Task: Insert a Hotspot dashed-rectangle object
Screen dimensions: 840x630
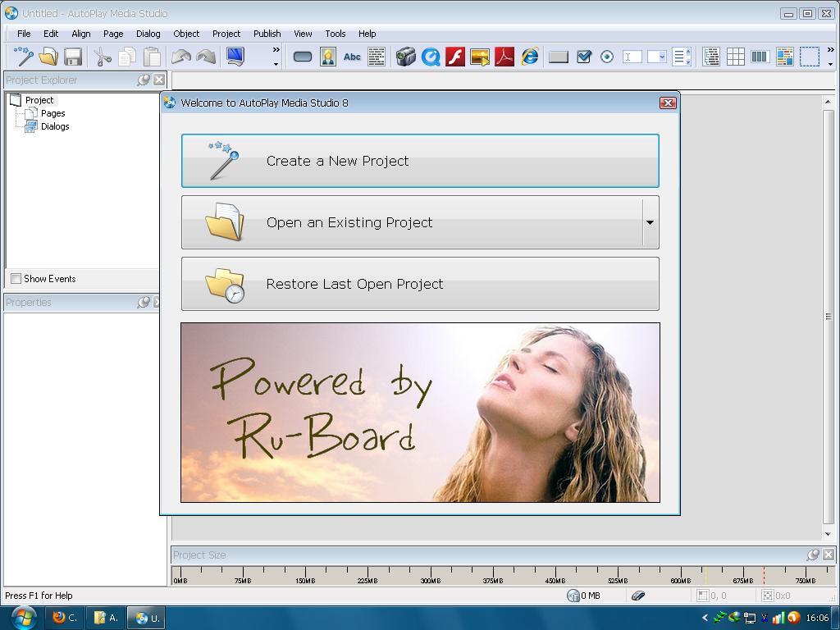Action: pyautogui.click(x=810, y=57)
